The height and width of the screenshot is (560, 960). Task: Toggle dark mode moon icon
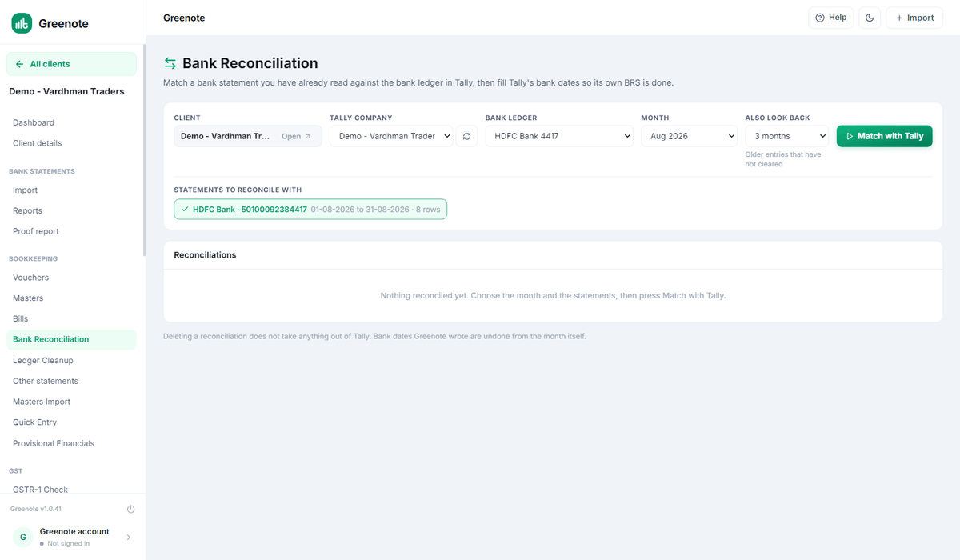pos(870,18)
